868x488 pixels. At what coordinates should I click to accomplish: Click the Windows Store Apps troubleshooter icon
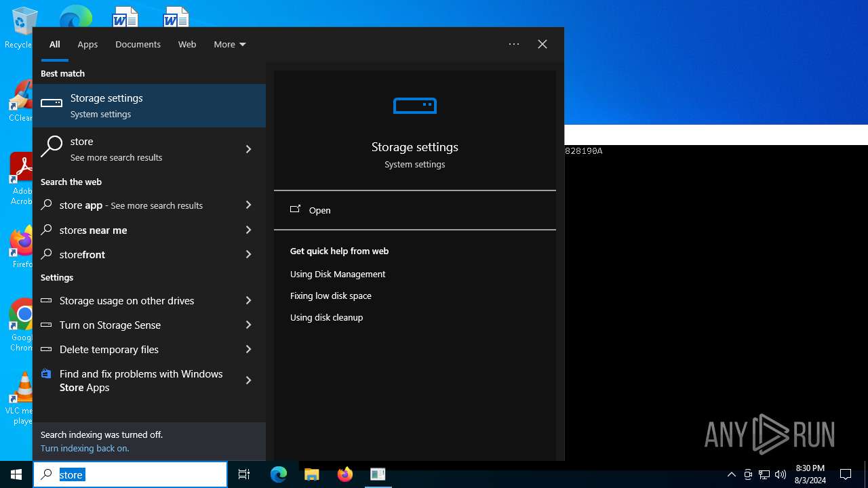tap(46, 373)
